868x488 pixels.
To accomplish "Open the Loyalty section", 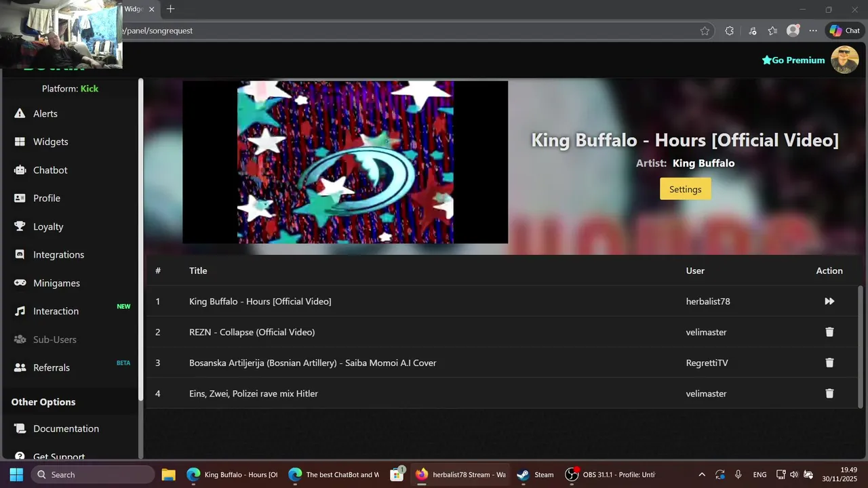I will click(48, 226).
